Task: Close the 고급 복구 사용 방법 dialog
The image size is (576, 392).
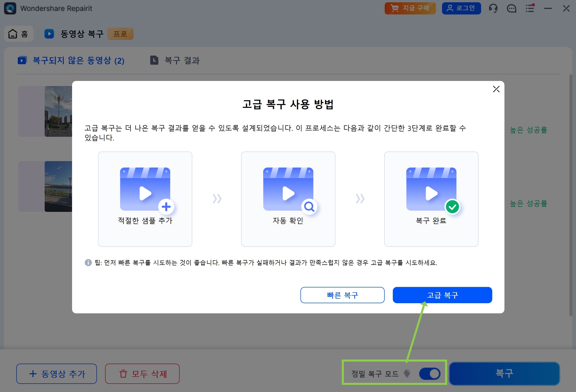Action: [496, 89]
